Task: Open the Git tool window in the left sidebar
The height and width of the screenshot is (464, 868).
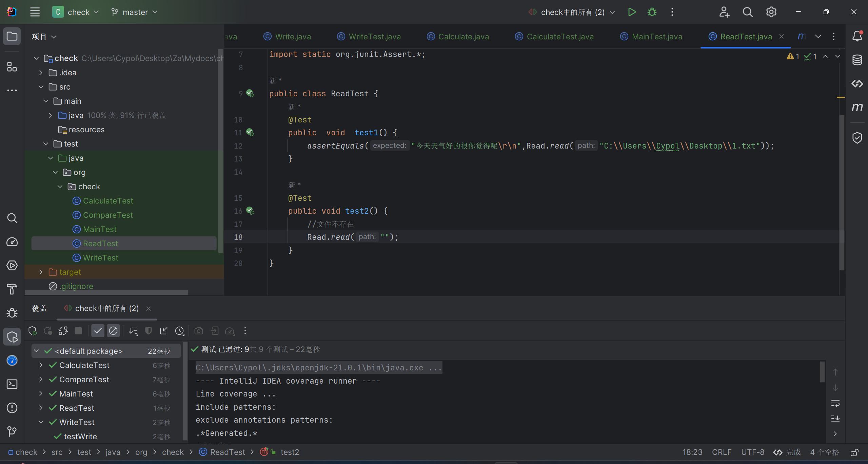Action: click(12, 431)
